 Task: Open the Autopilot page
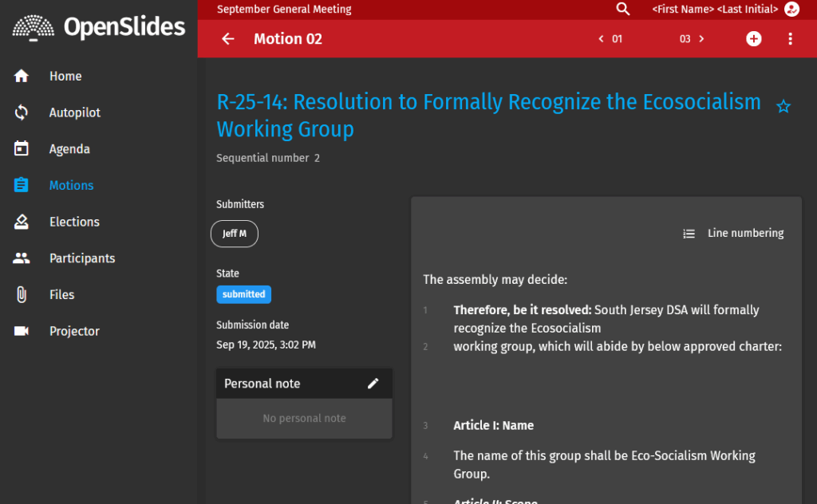(x=75, y=112)
